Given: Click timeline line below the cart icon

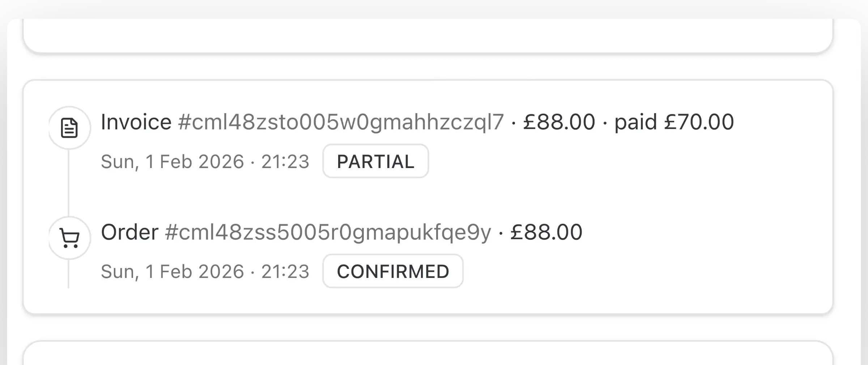Looking at the screenshot, I should [69, 275].
